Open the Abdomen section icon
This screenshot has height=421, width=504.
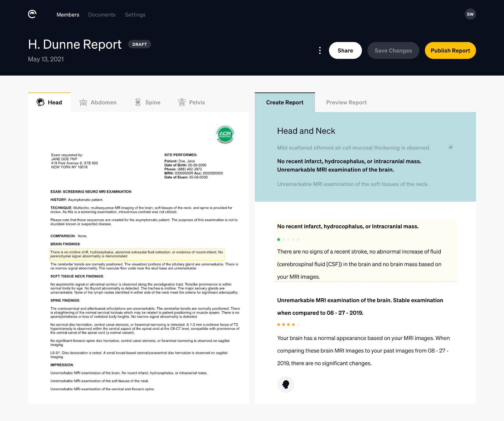[x=83, y=102]
